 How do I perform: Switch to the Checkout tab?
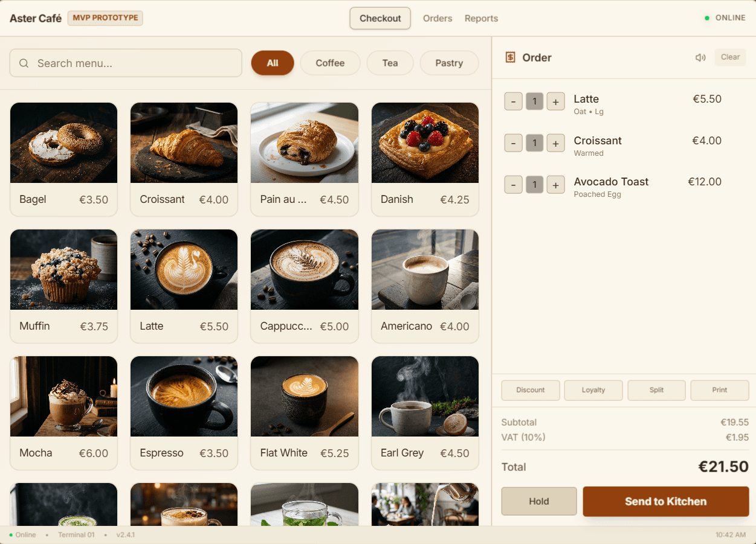(380, 18)
